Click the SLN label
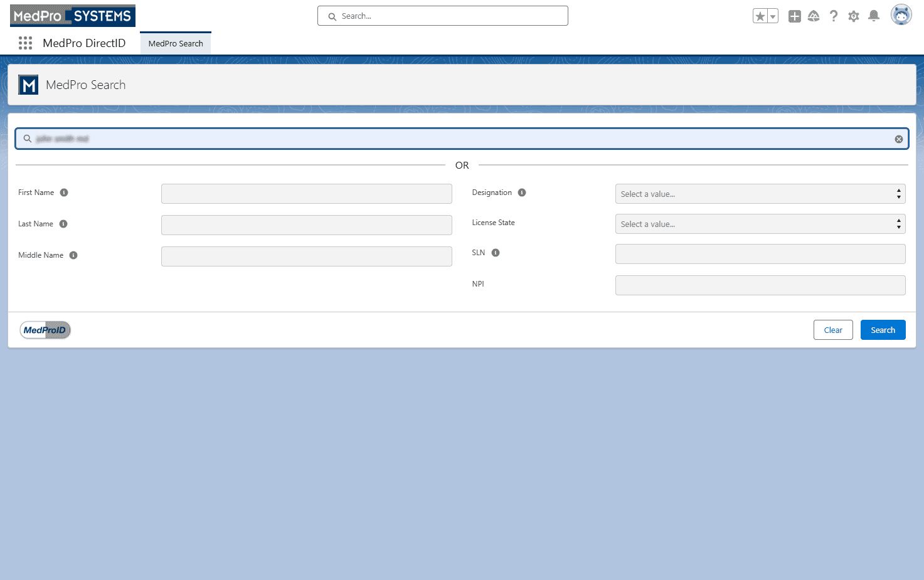The image size is (924, 580). (478, 253)
